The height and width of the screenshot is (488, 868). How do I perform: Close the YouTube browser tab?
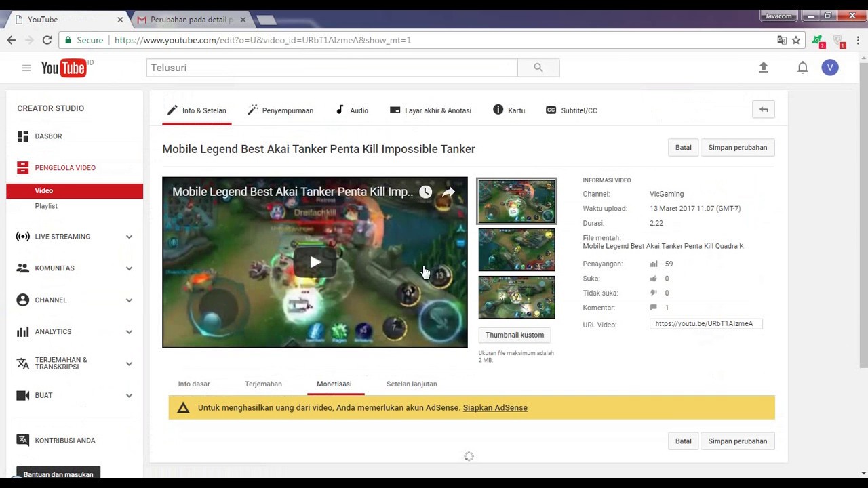(120, 20)
